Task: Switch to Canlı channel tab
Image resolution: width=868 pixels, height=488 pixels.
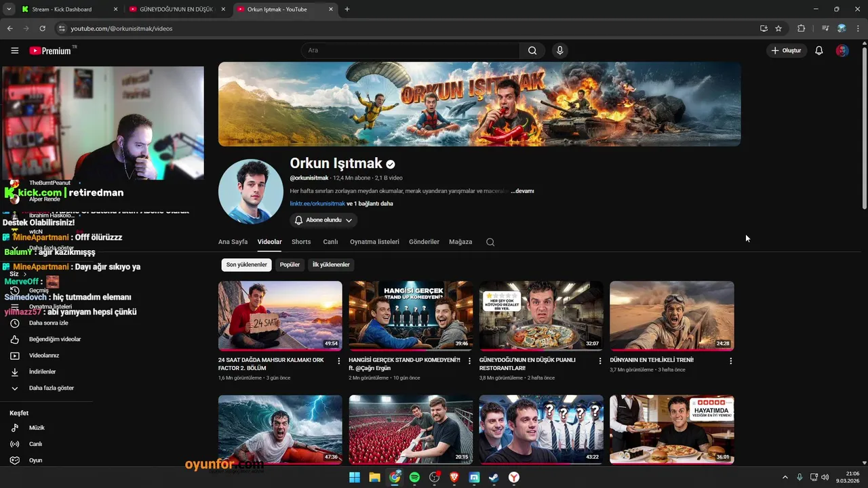Action: tap(330, 242)
